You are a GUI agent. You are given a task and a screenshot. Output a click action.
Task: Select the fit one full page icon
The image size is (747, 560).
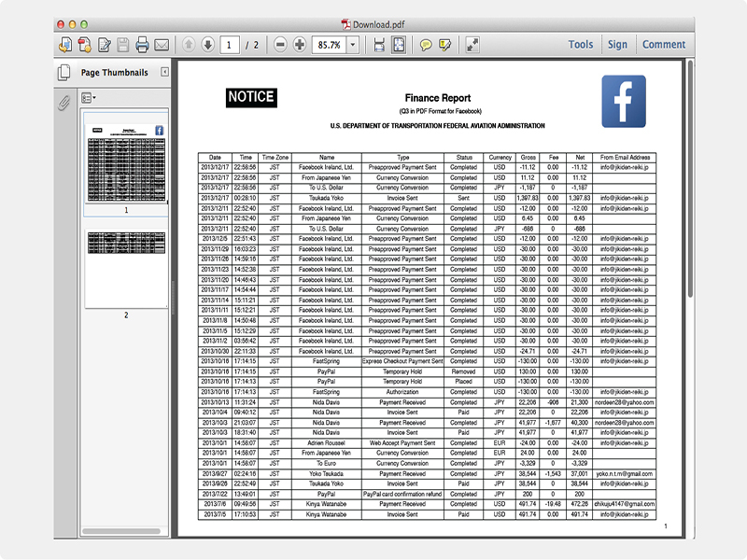(x=399, y=45)
